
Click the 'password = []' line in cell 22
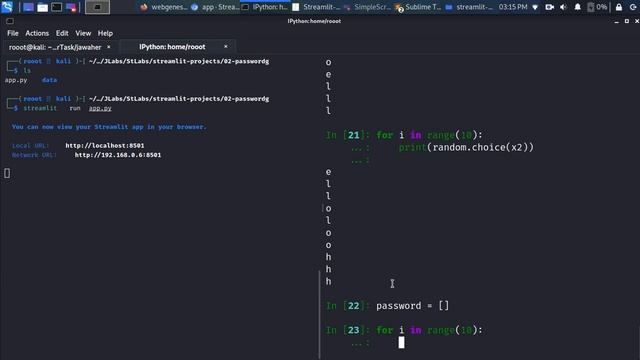(x=412, y=306)
